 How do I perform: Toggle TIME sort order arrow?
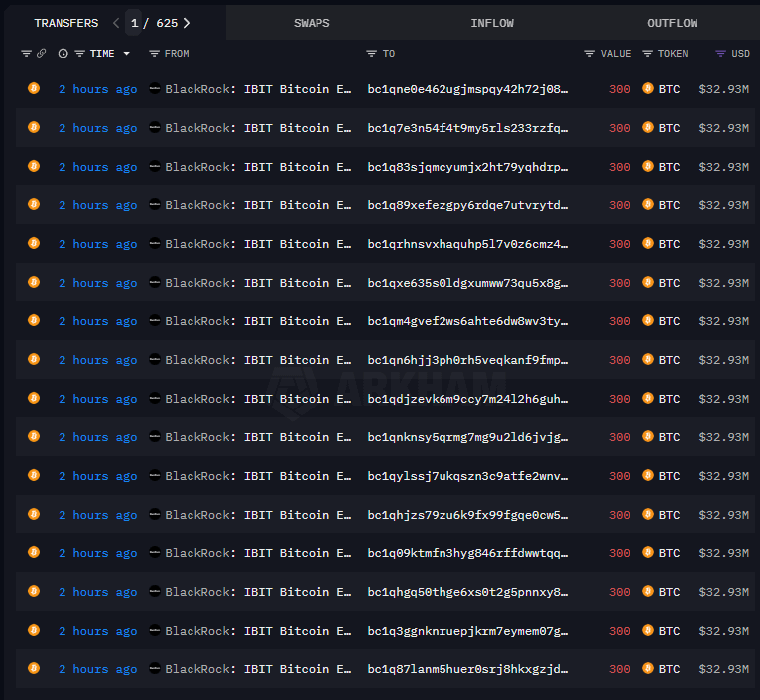click(x=127, y=54)
